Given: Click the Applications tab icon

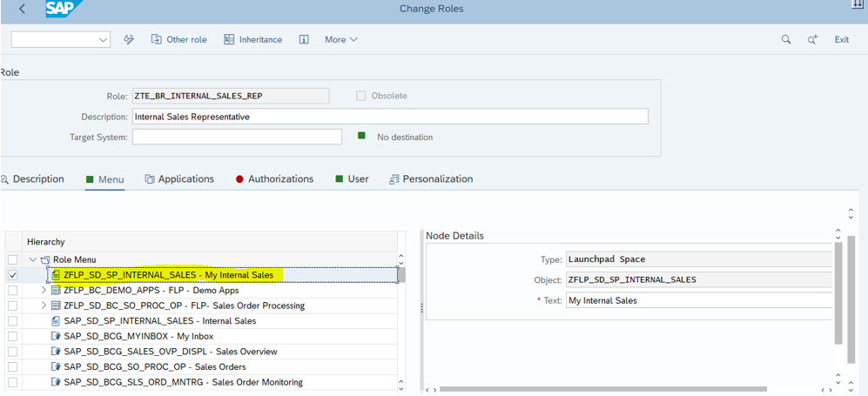Looking at the screenshot, I should pyautogui.click(x=150, y=179).
